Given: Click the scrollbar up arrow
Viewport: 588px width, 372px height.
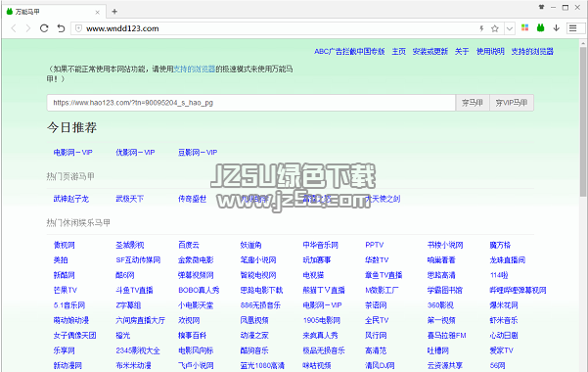Looking at the screenshot, I should click(x=583, y=43).
